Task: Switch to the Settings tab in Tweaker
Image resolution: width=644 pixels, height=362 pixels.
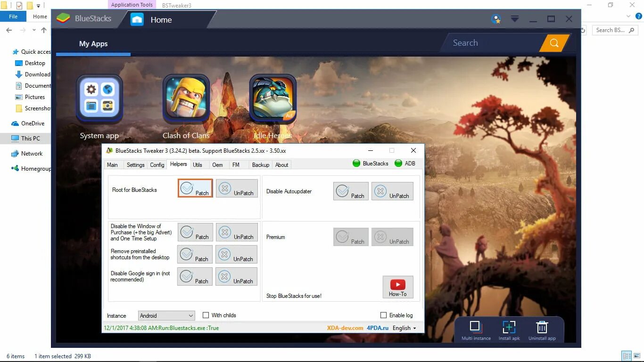Action: (135, 165)
